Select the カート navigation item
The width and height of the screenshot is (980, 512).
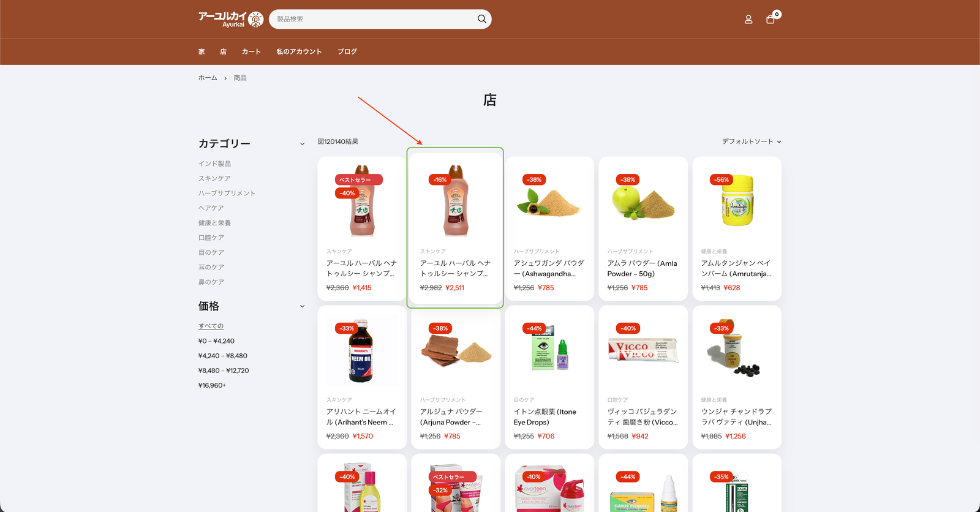[251, 52]
